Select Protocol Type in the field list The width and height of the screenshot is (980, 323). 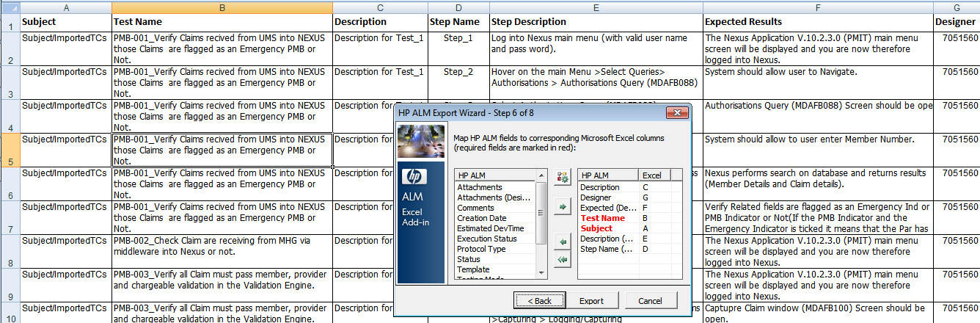(x=495, y=249)
